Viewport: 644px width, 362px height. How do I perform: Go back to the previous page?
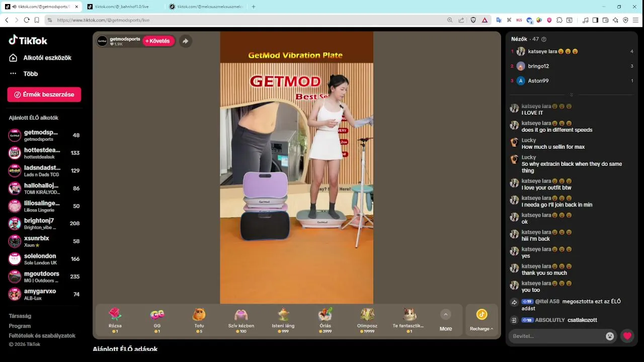click(7, 20)
